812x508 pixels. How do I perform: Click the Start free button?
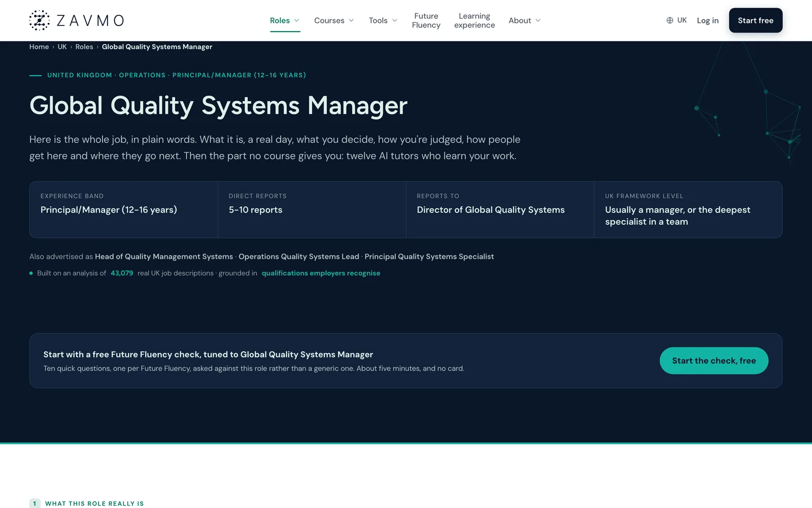pyautogui.click(x=756, y=20)
